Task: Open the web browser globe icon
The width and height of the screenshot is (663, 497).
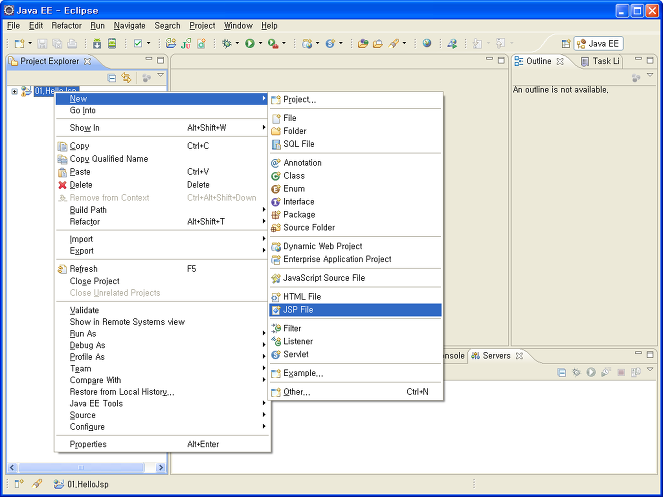Action: point(427,43)
